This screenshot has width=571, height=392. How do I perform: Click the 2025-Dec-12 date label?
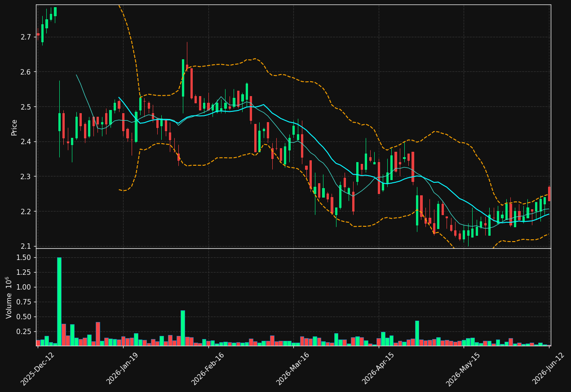(37, 369)
